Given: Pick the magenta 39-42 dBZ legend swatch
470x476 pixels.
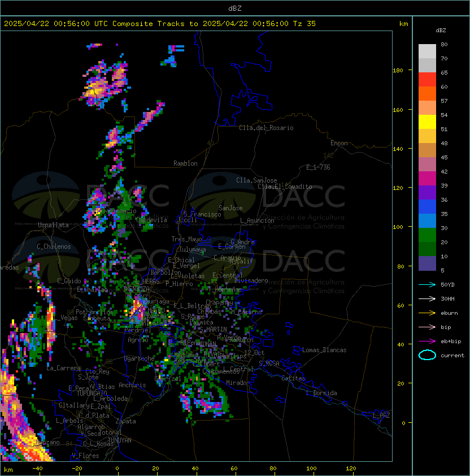Looking at the screenshot, I should pyautogui.click(x=427, y=179).
